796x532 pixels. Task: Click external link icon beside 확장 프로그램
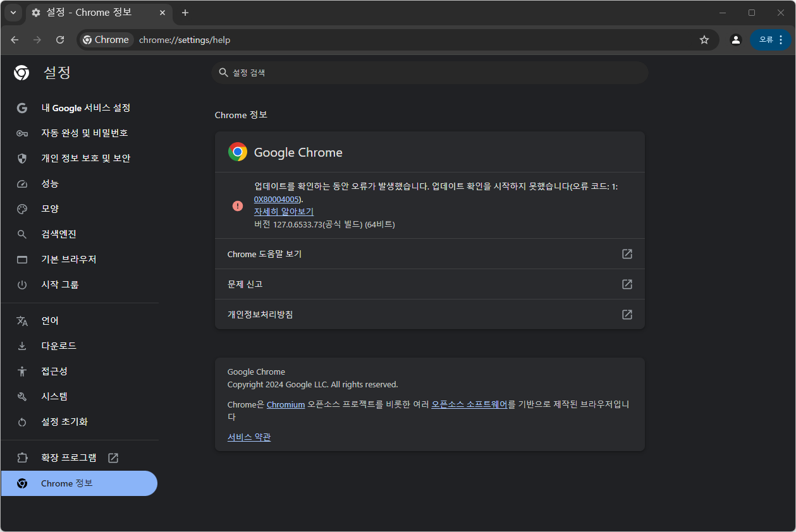pyautogui.click(x=113, y=458)
